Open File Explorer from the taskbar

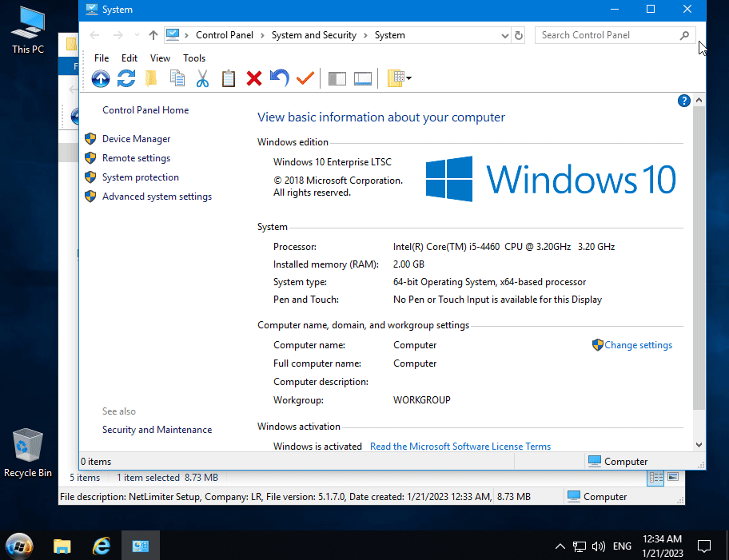coord(62,546)
